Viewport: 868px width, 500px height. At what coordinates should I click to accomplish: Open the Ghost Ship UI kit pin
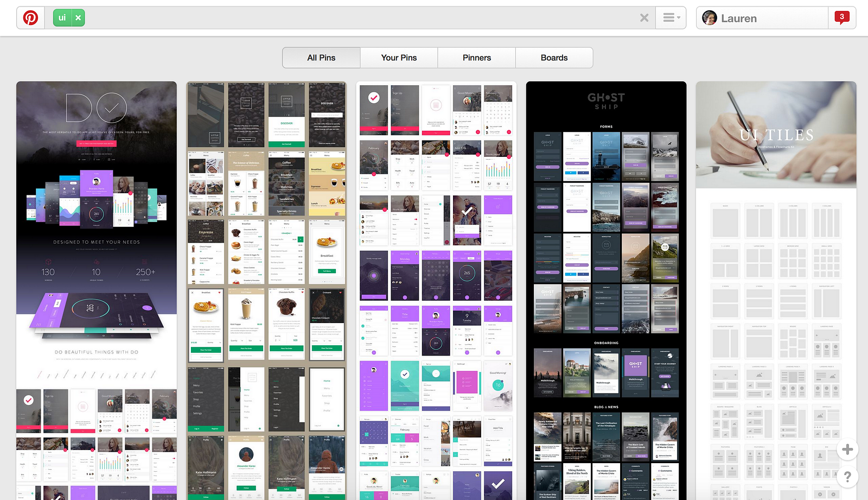coord(606,290)
